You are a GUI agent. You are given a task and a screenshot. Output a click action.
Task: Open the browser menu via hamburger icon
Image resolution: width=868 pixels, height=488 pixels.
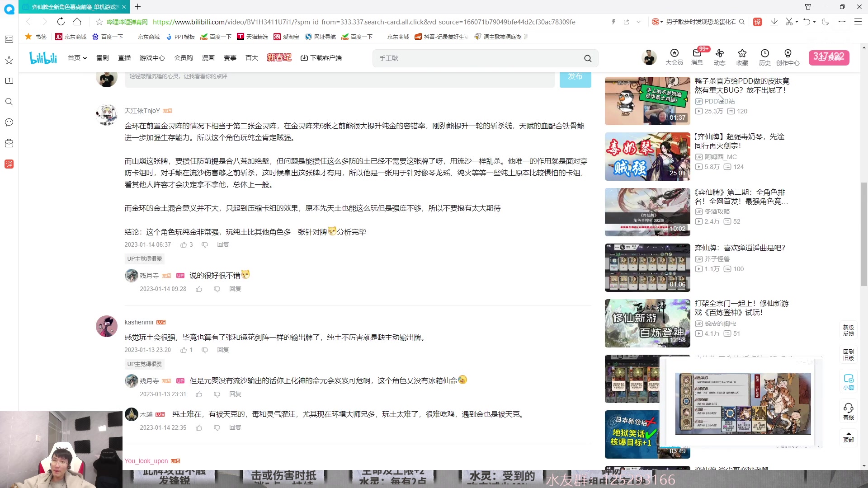click(x=858, y=21)
